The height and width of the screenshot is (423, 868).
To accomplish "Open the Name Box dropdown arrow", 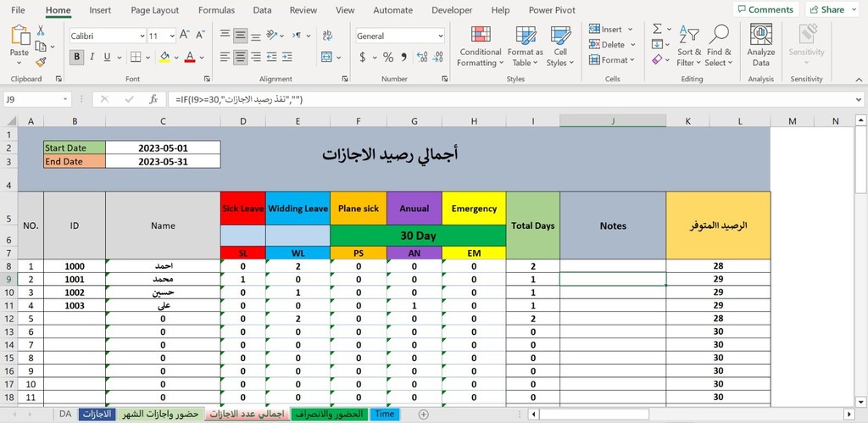I will [66, 99].
